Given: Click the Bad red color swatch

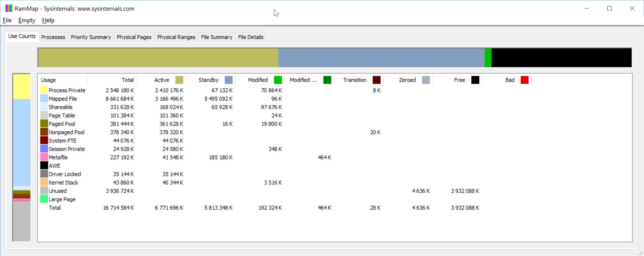Looking at the screenshot, I should (525, 80).
